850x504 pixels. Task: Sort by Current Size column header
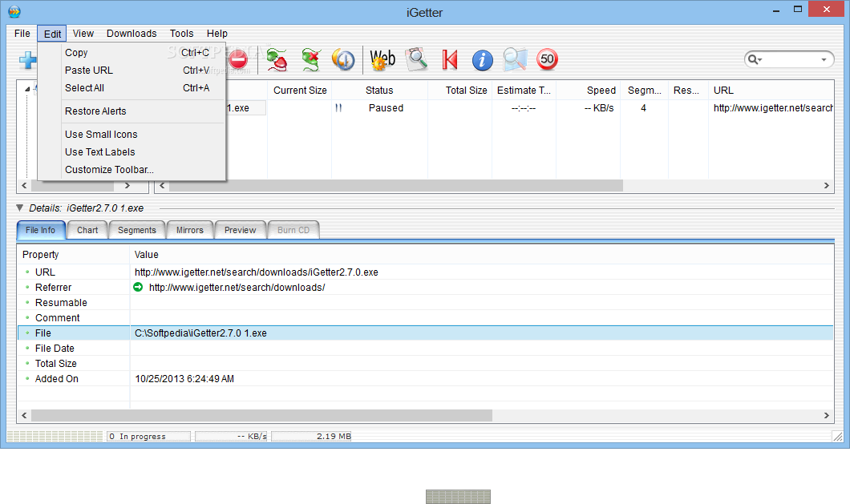300,91
